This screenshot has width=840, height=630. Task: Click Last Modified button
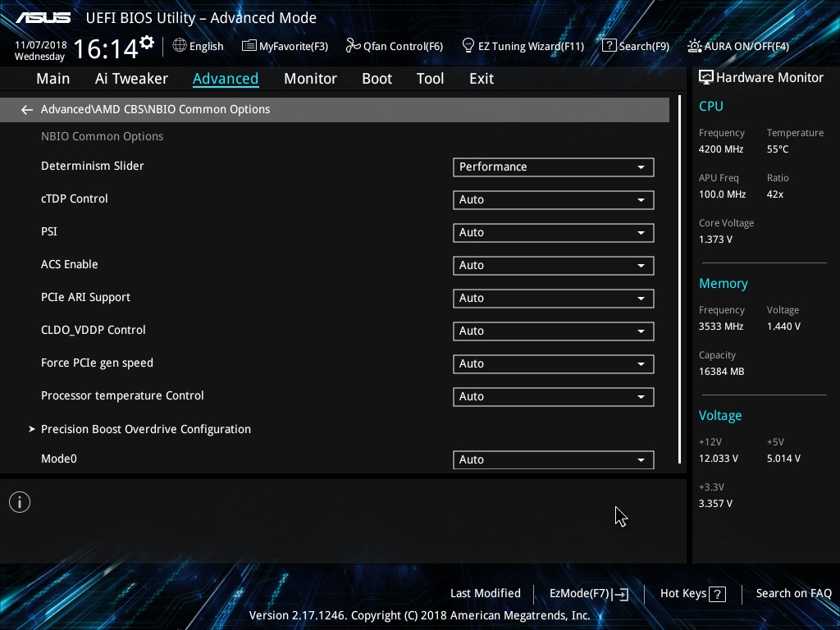click(x=486, y=593)
